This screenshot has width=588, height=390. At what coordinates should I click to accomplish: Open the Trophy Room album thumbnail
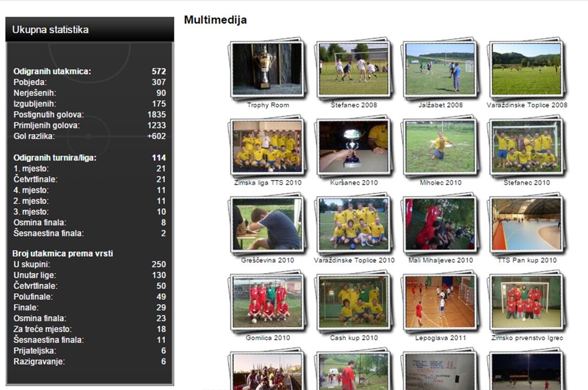(267, 69)
